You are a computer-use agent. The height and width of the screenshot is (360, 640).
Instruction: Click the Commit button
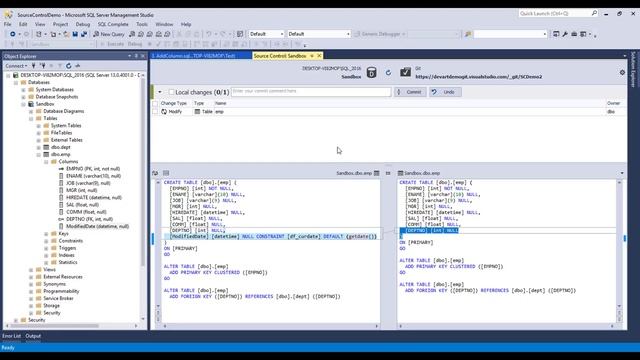tap(410, 92)
